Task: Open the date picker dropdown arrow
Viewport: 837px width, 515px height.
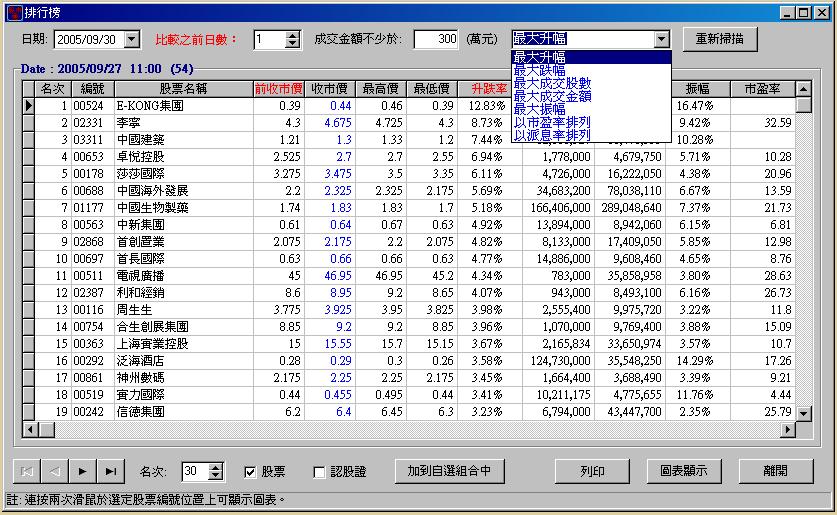Action: click(131, 39)
